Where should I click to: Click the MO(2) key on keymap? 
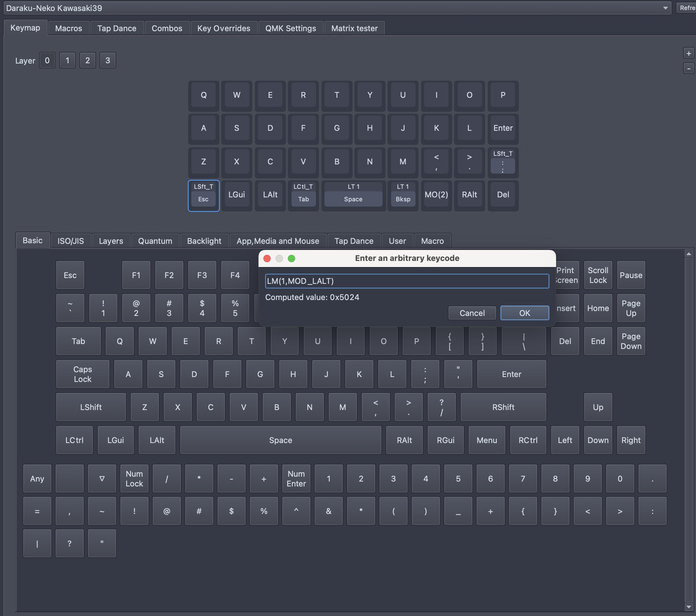436,195
